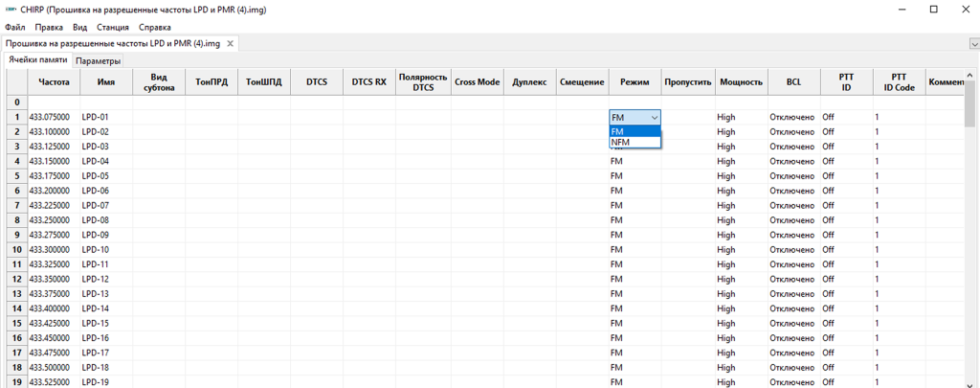
Task: Click the Частота column header
Action: coord(54,82)
